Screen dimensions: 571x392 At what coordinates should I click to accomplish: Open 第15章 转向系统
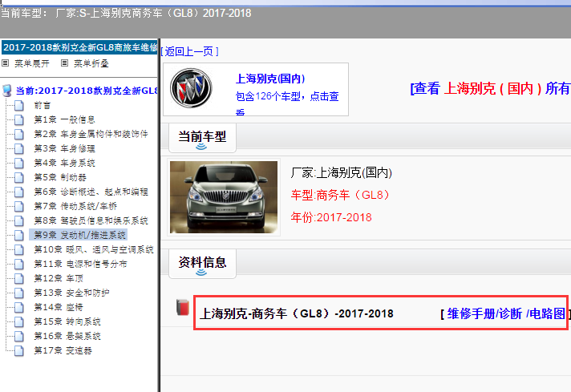tap(67, 321)
